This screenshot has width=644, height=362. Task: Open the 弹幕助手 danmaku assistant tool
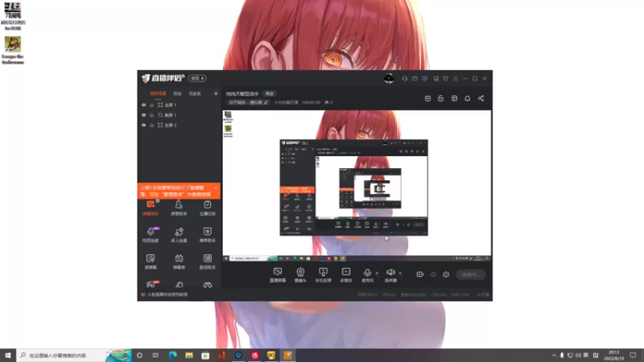click(x=151, y=208)
